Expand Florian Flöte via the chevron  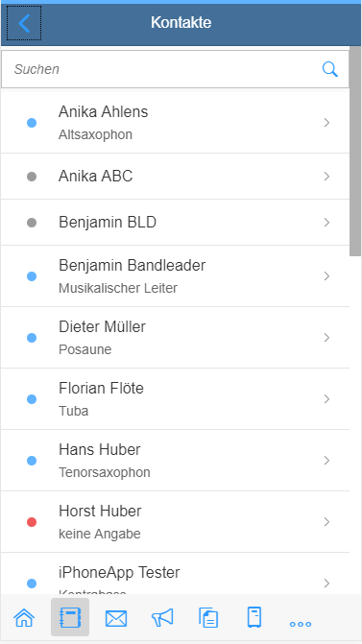point(326,399)
